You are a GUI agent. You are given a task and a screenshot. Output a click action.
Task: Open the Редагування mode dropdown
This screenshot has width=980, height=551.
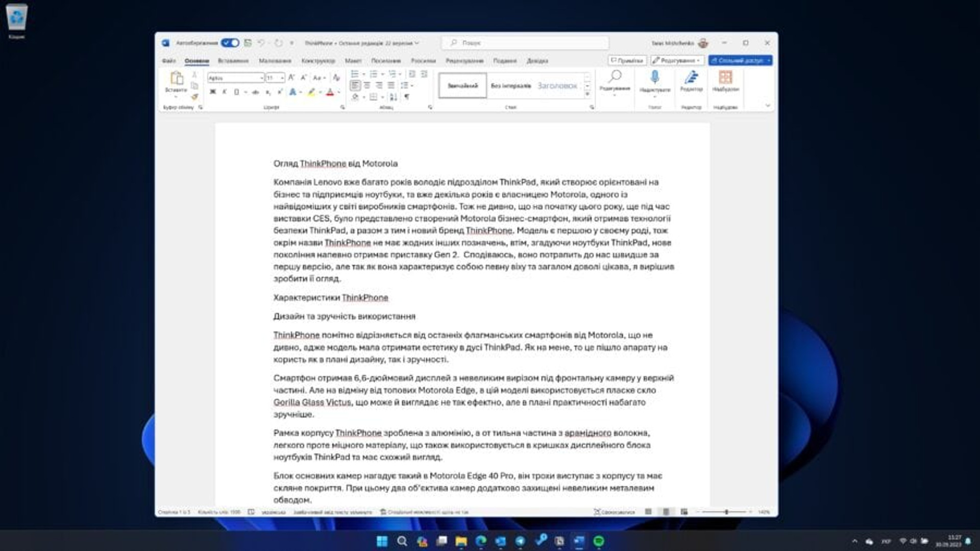tap(677, 60)
